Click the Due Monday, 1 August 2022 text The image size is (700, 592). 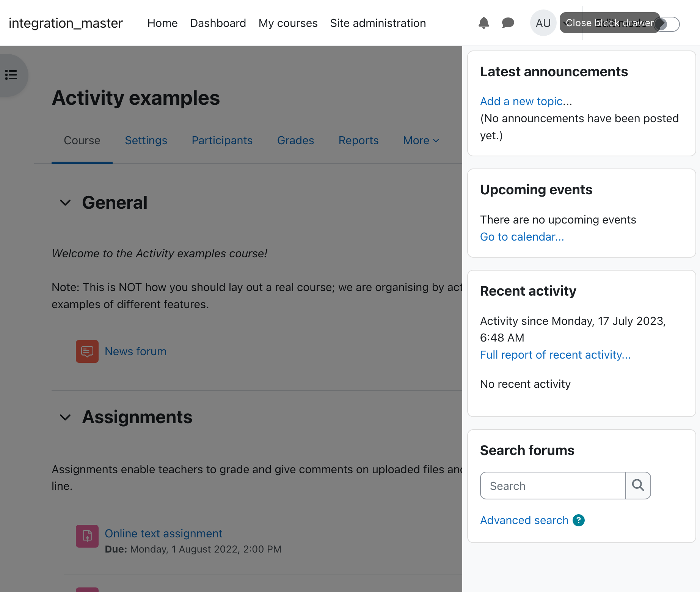(193, 549)
